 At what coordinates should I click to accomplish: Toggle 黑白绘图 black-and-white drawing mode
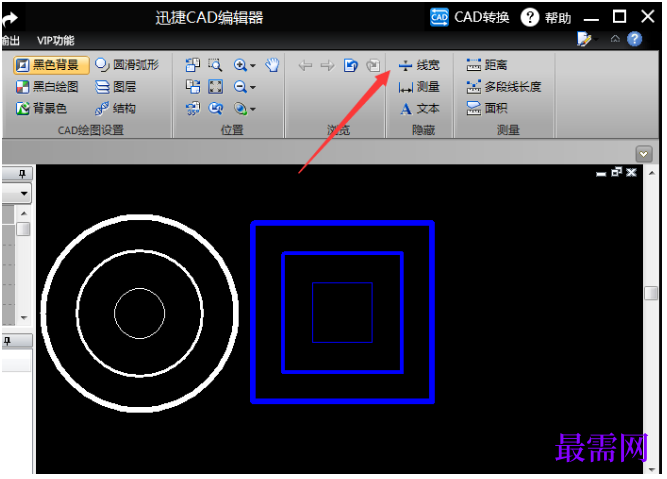(x=47, y=87)
